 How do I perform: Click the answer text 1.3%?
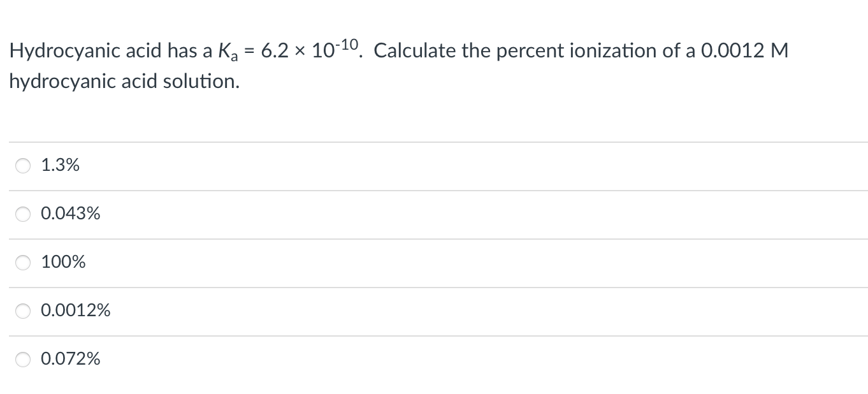60,165
